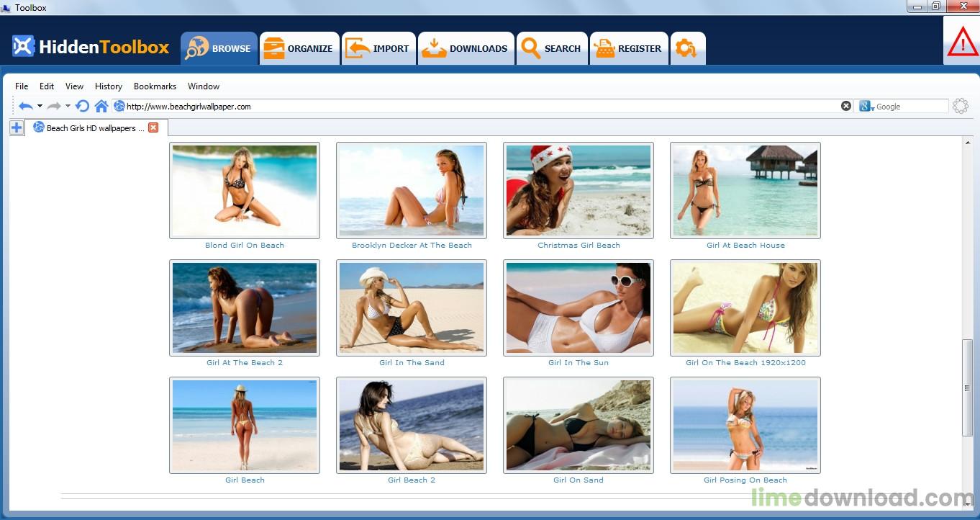Switch to the Organize tab
The height and width of the screenshot is (520, 980).
point(299,48)
